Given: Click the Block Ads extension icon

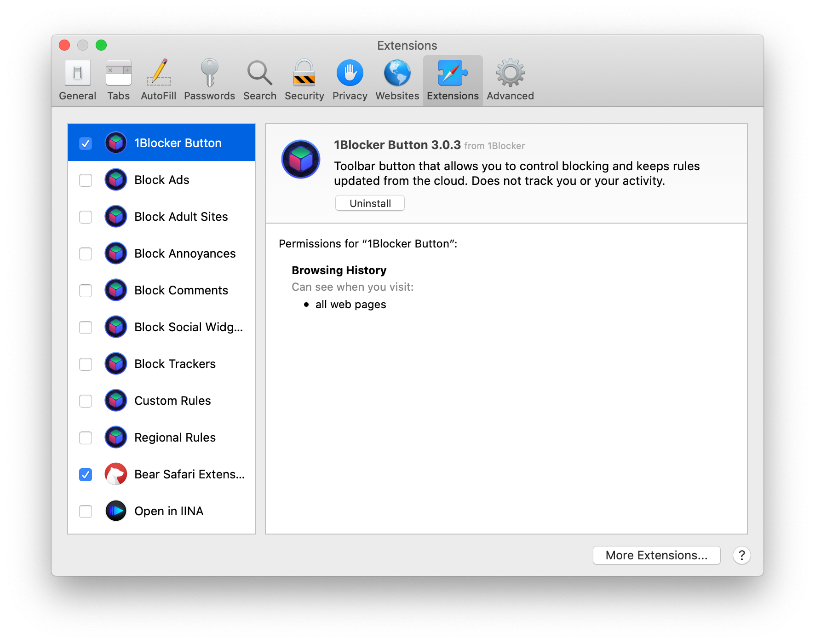Looking at the screenshot, I should [116, 179].
